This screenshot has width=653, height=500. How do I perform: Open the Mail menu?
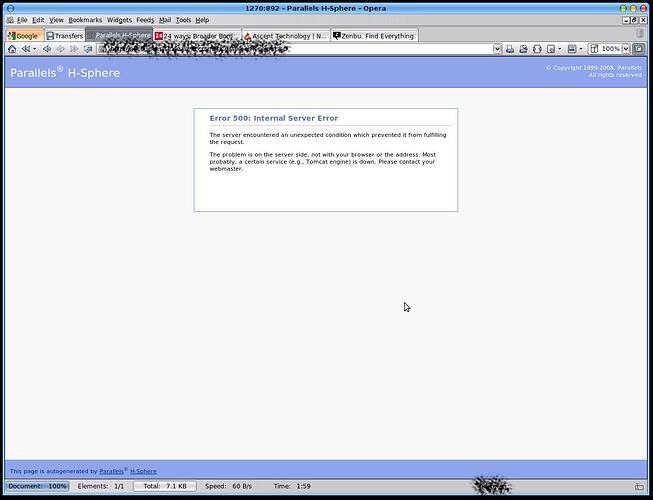click(165, 20)
